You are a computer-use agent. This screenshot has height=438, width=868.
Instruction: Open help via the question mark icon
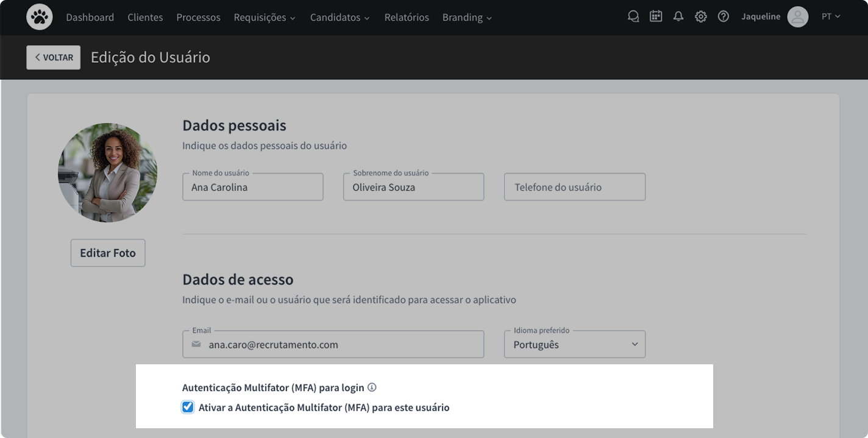coord(723,16)
